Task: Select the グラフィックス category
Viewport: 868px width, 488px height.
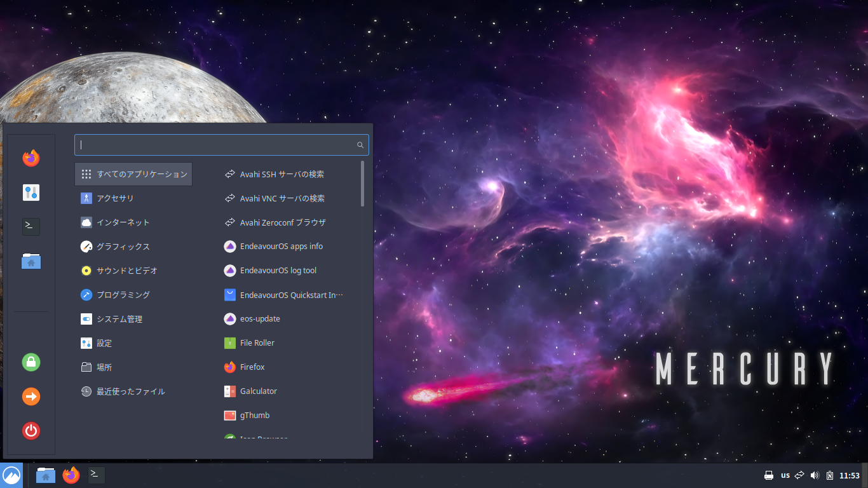Action: 133,247
